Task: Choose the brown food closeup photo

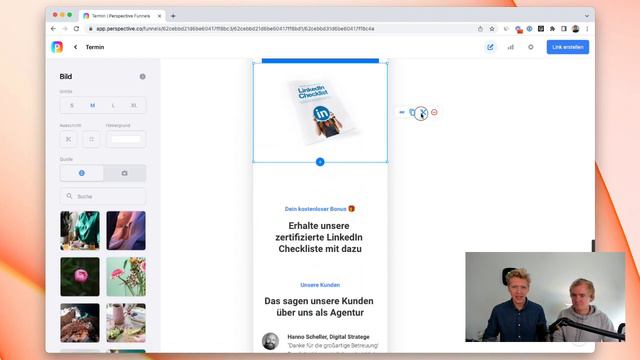Action: pos(80,323)
